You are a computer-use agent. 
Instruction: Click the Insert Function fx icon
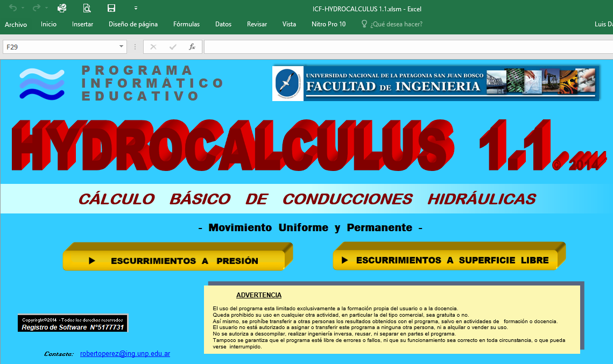pos(192,47)
